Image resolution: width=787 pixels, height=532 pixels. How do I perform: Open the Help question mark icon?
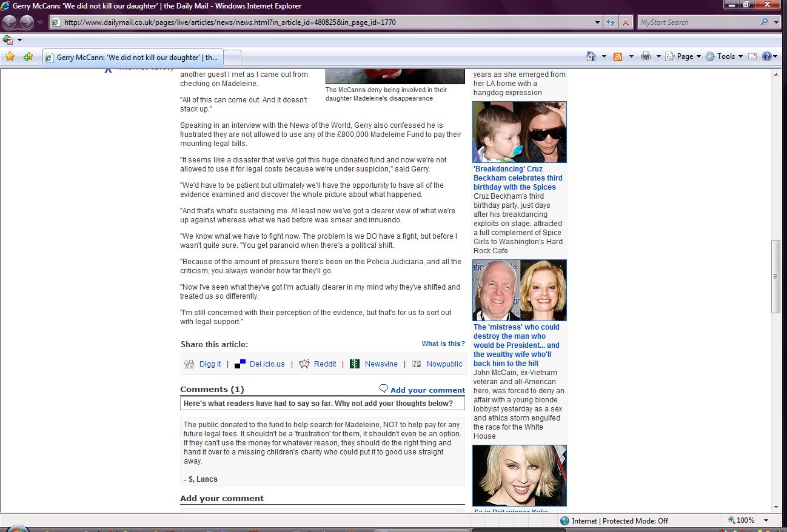click(x=767, y=56)
